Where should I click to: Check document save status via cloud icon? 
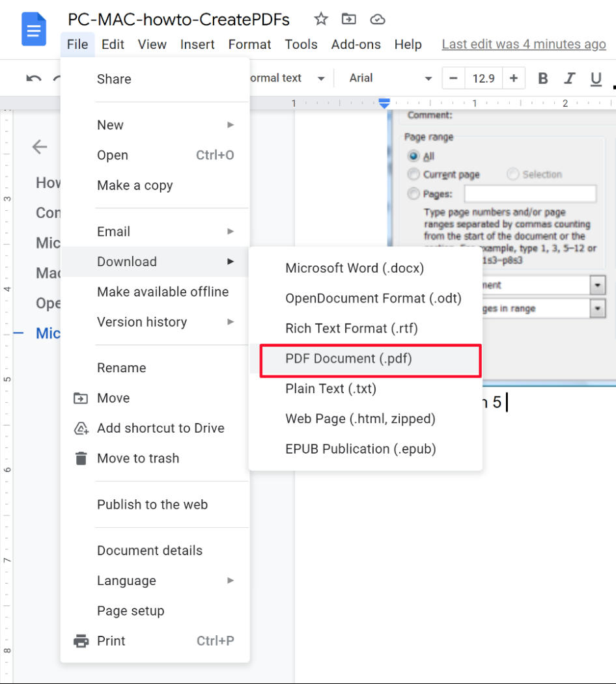point(378,20)
